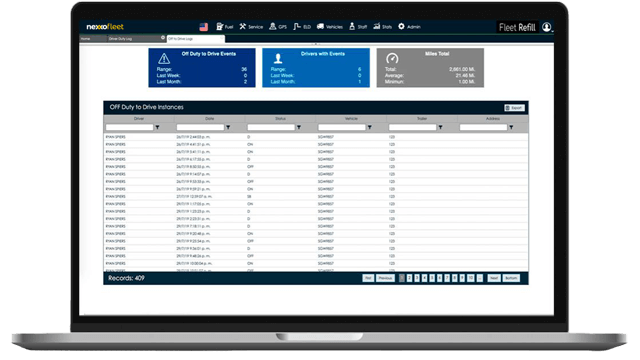Focus the Date filter input
This screenshot has height=360, width=640.
click(x=200, y=127)
